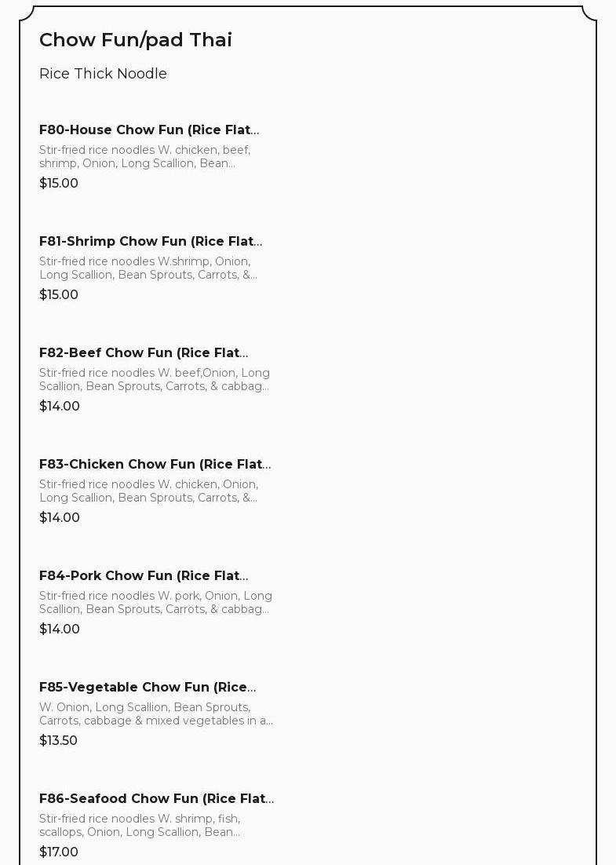Click the $14.00 price under Beef Chow Fun
Viewport: 616px width, 865px height.
60,407
